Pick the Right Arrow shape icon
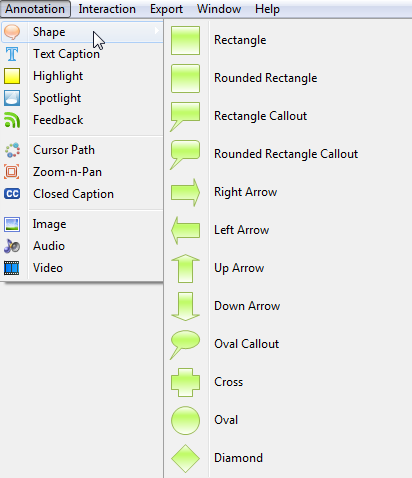This screenshot has width=412, height=478. tap(185, 192)
